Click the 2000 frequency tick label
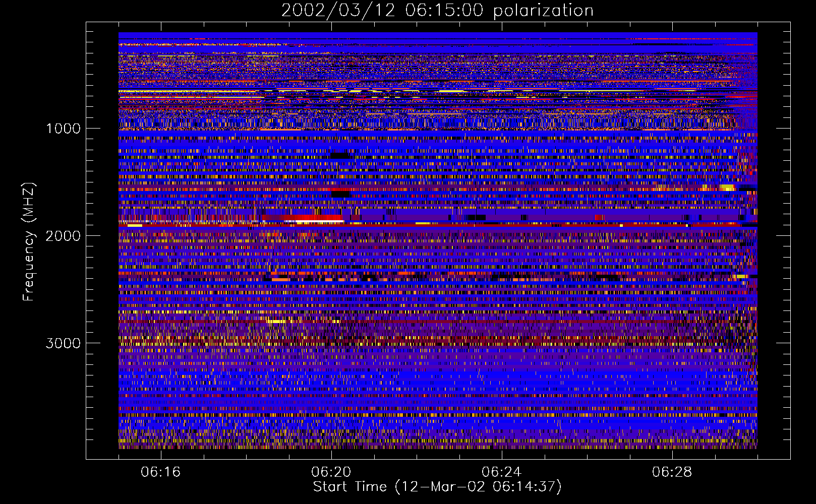This screenshot has height=504, width=816. pos(63,236)
